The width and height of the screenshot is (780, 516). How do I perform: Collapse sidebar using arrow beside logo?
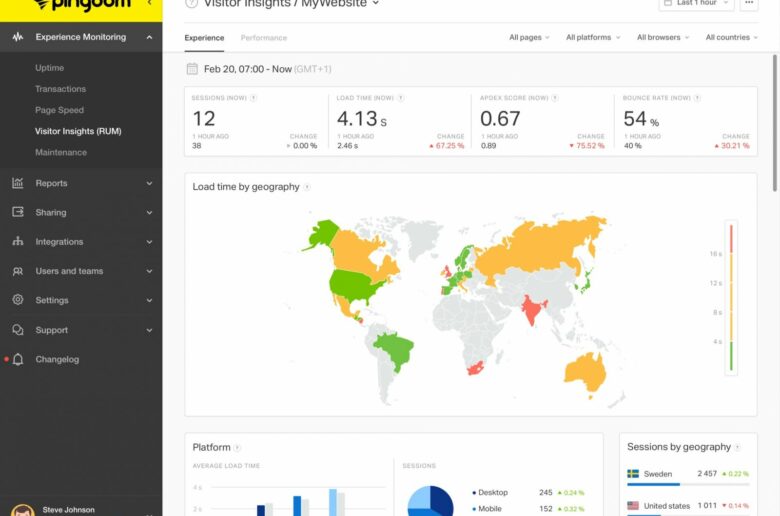pyautogui.click(x=149, y=3)
